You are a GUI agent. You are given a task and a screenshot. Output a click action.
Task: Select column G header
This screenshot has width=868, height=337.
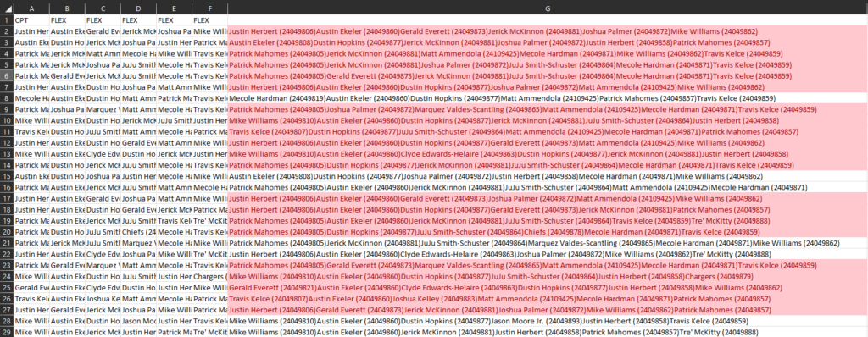548,8
